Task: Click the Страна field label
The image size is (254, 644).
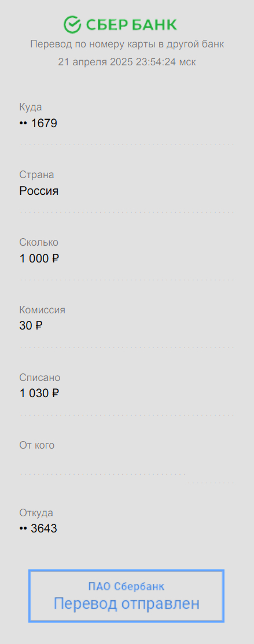Action: pos(36,175)
